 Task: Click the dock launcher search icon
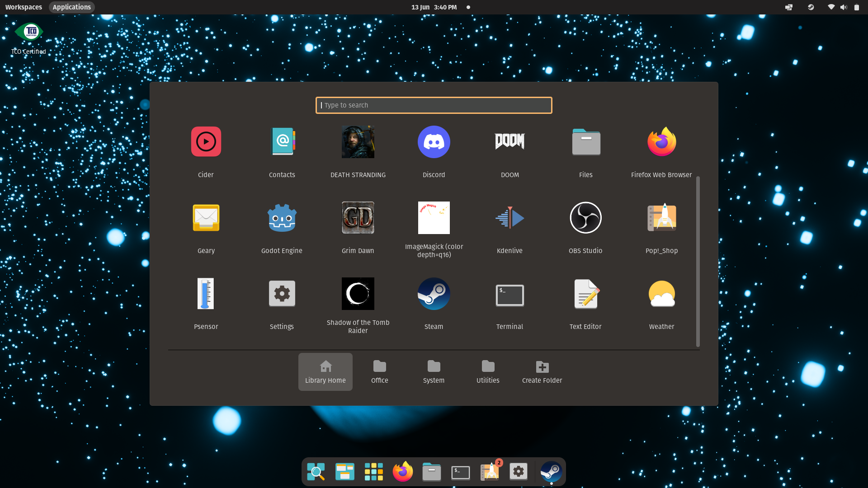click(x=316, y=472)
